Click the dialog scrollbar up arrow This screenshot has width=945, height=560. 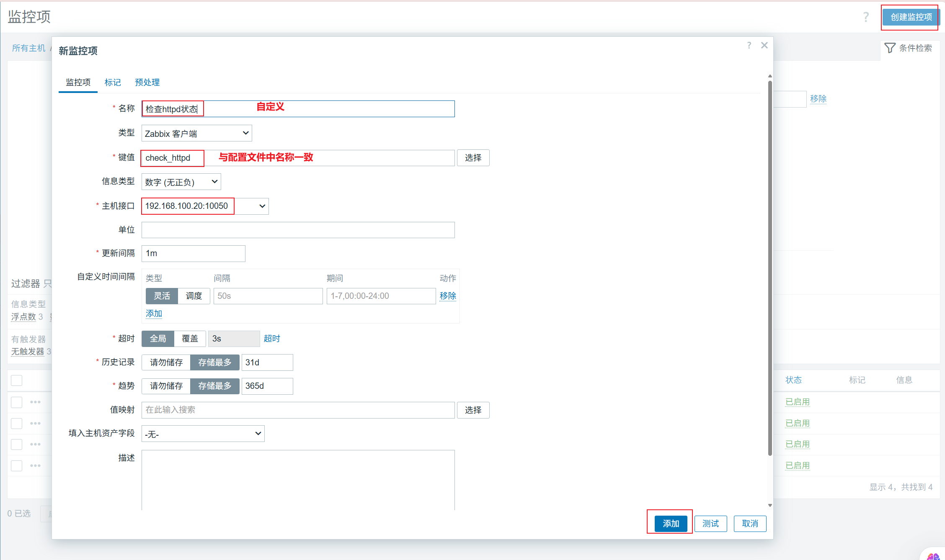tap(770, 76)
